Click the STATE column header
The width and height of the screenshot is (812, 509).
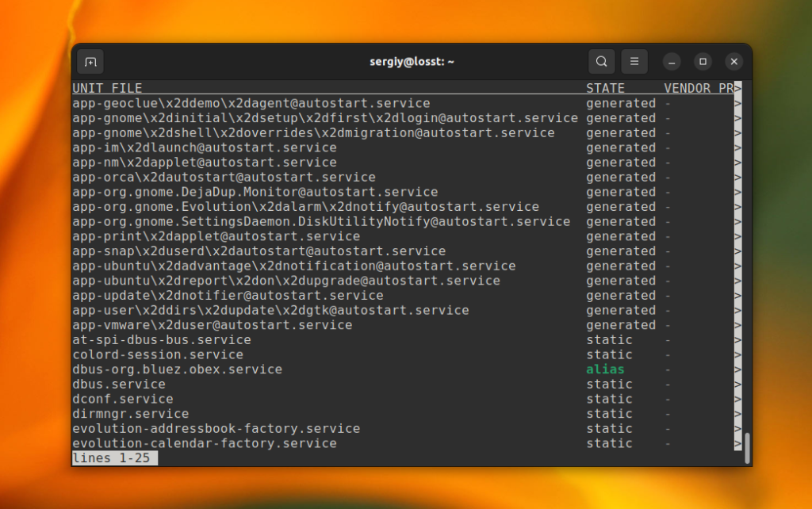605,88
